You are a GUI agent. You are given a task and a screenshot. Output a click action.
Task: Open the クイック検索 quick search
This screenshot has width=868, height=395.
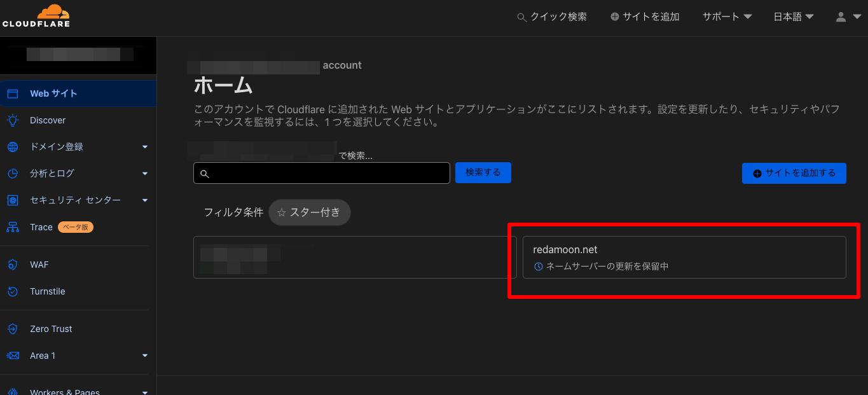pos(552,17)
